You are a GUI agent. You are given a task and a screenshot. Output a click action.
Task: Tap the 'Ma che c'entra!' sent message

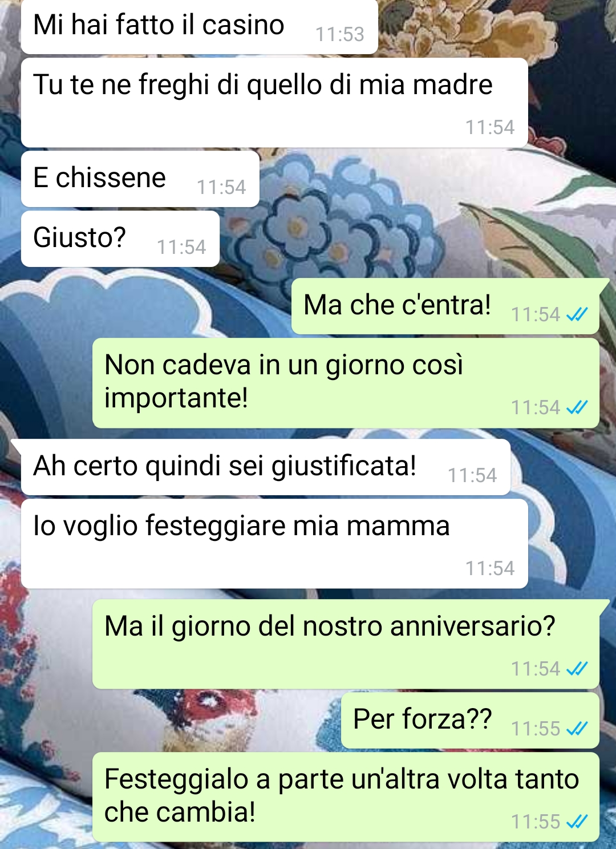445,306
